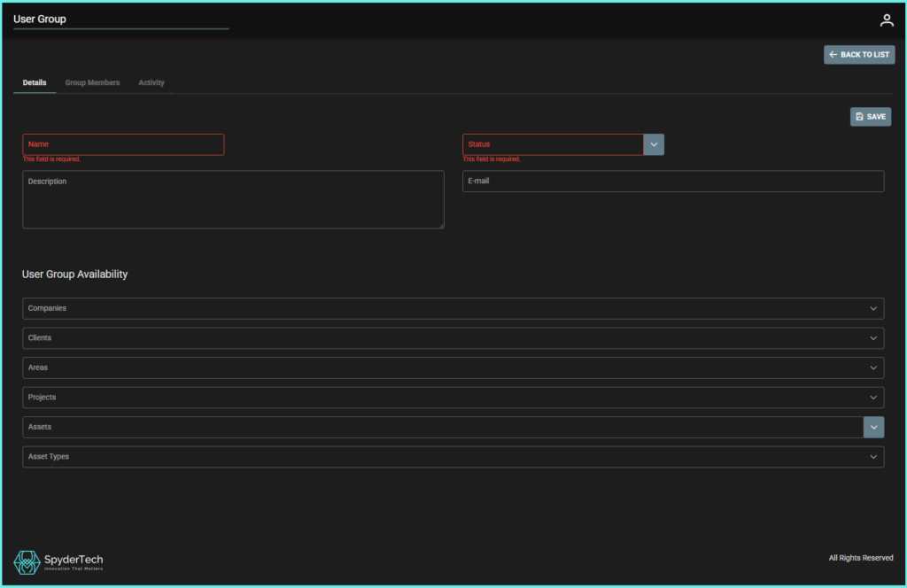Switch to the Details tab
The width and height of the screenshot is (907, 588).
click(35, 82)
